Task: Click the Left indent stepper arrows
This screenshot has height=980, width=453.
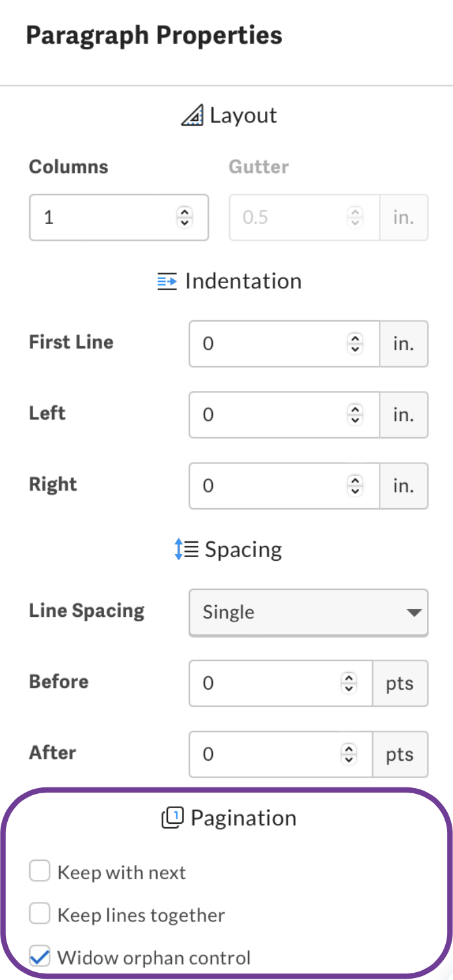Action: click(x=355, y=415)
